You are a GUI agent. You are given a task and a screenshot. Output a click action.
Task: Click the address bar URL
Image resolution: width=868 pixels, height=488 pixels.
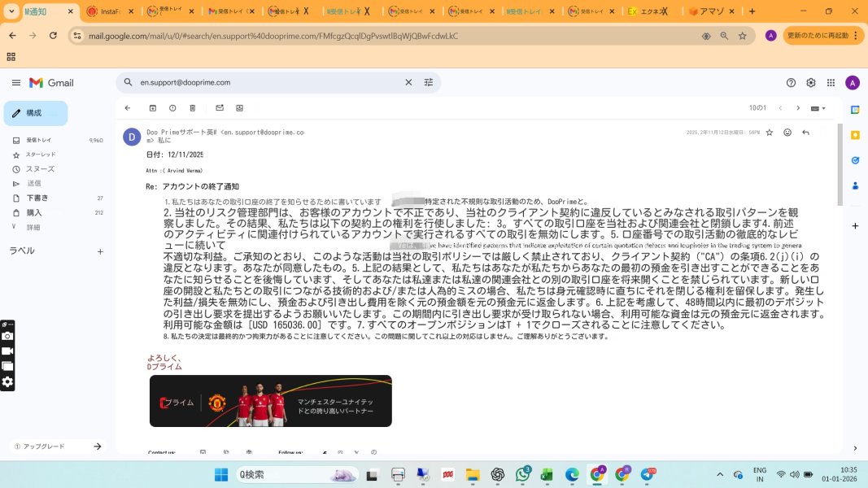[x=273, y=36]
